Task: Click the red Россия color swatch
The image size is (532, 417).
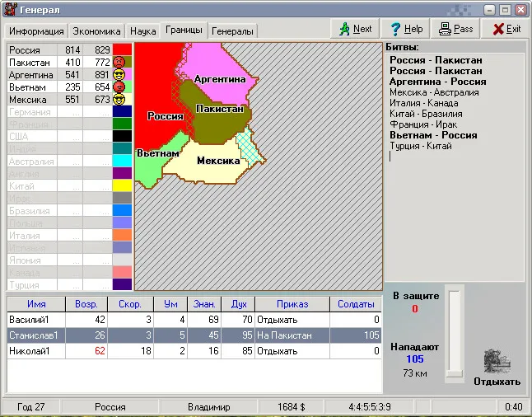Action: (x=122, y=49)
